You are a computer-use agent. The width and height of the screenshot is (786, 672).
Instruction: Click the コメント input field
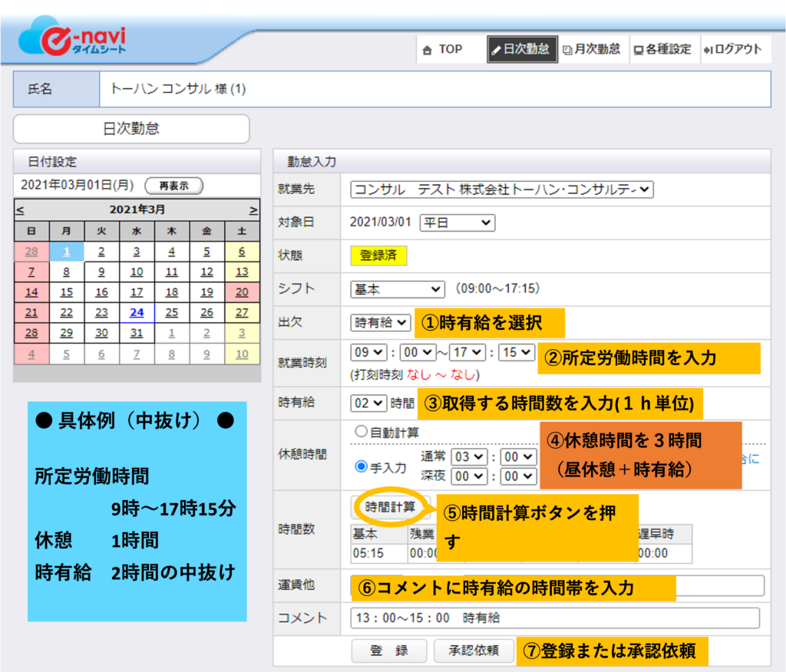554,618
